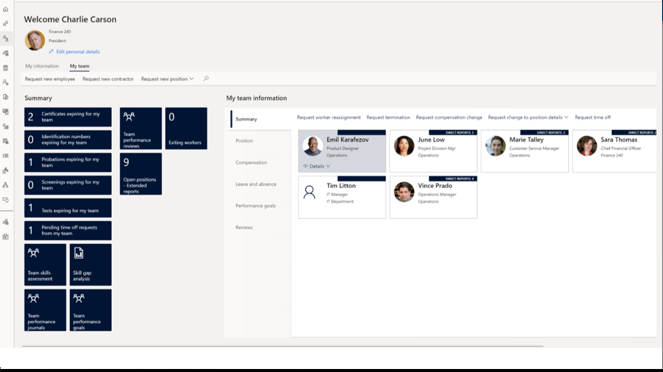Open Team performance goals tile
The height and width of the screenshot is (372, 663).
click(90, 310)
